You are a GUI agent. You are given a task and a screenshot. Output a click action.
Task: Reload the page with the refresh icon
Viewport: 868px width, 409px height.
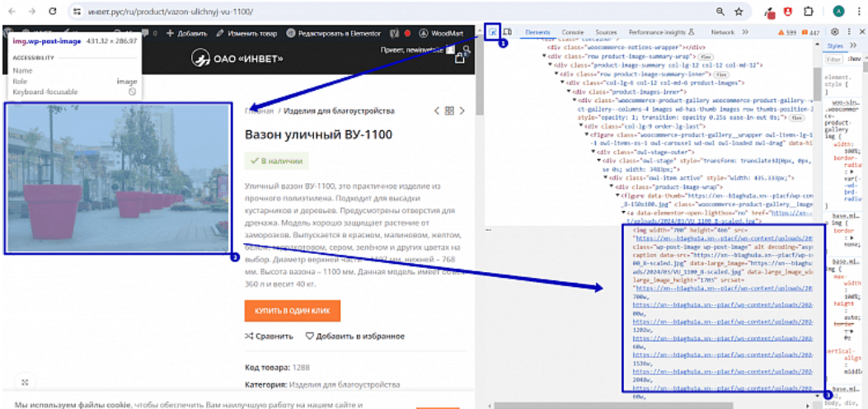[x=53, y=11]
